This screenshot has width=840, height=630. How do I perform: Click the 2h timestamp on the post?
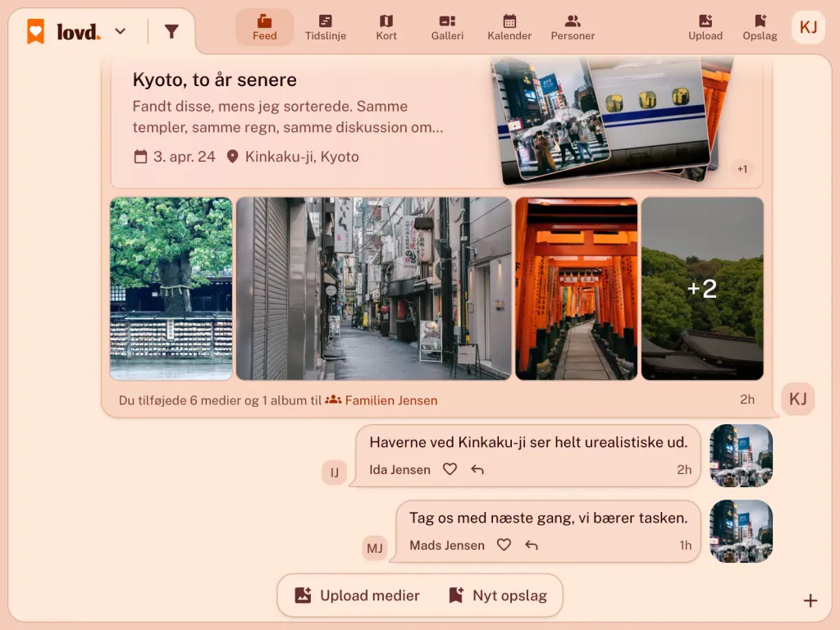pyautogui.click(x=747, y=399)
